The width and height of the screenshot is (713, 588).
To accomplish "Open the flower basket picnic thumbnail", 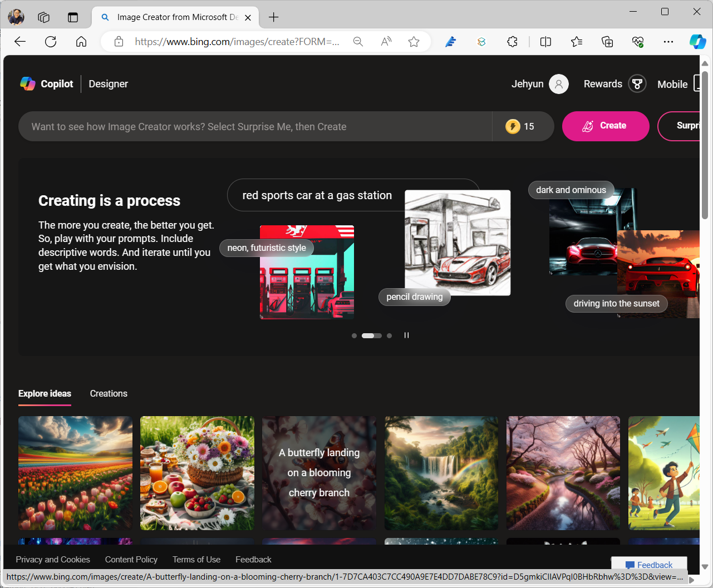I will (197, 473).
